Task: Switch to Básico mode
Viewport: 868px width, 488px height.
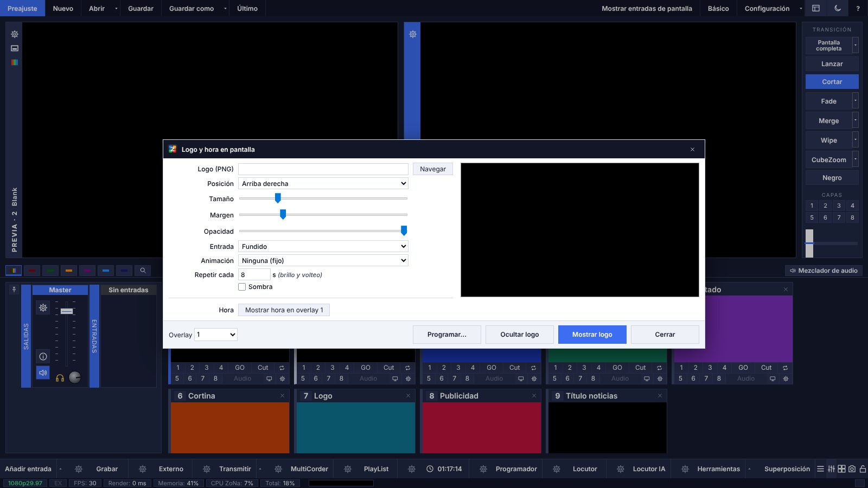Action: tap(718, 8)
